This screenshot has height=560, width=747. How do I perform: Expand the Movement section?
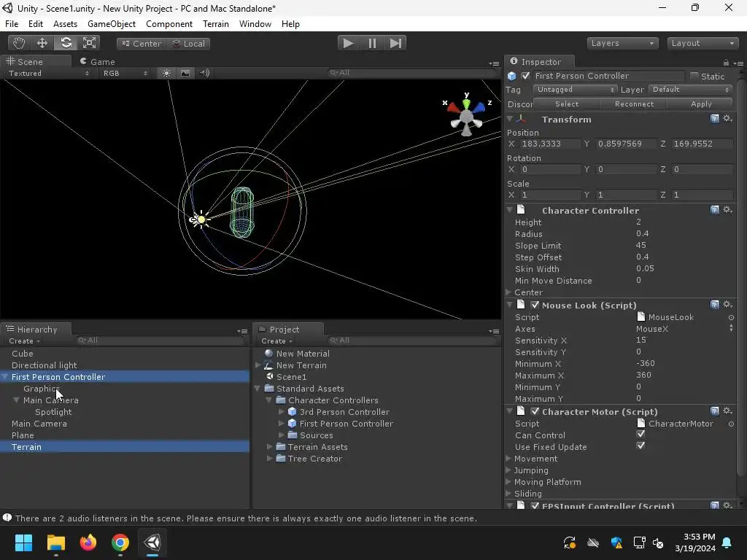tap(508, 458)
